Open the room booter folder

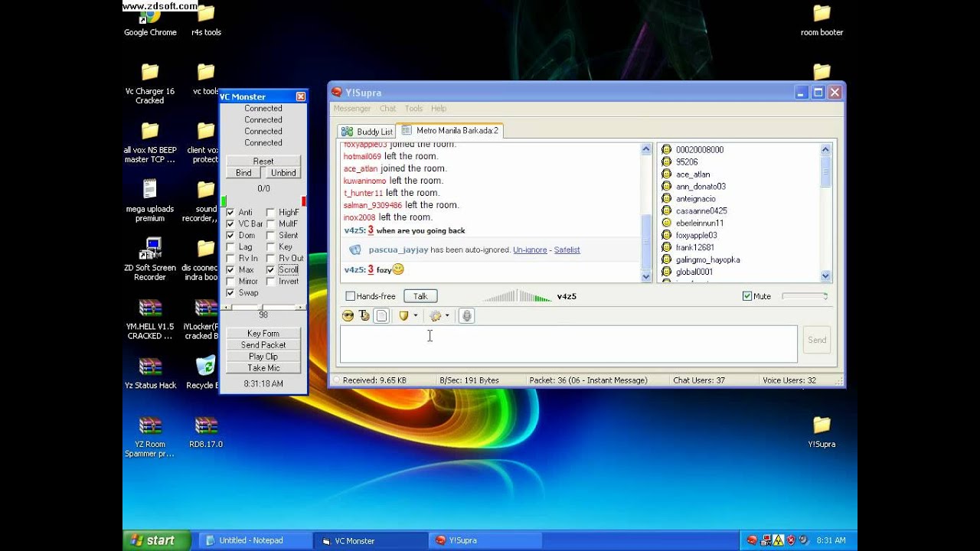point(822,20)
